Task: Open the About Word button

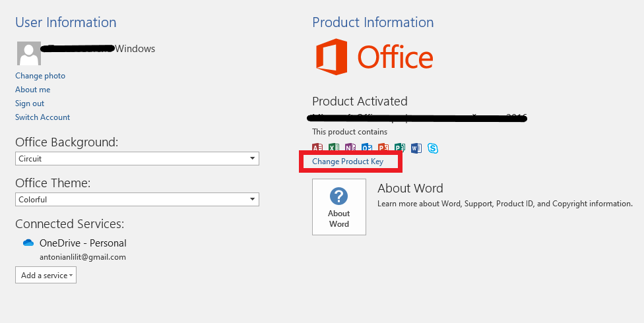Action: pyautogui.click(x=339, y=207)
